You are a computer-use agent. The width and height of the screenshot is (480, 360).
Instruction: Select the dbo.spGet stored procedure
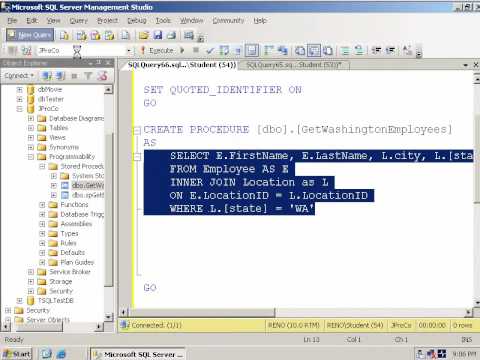click(88, 195)
